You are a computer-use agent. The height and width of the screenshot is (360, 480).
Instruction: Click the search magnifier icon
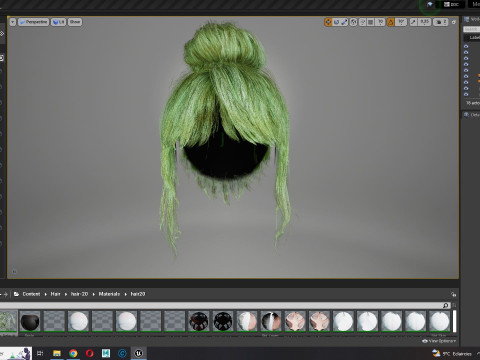pyautogui.click(x=446, y=305)
